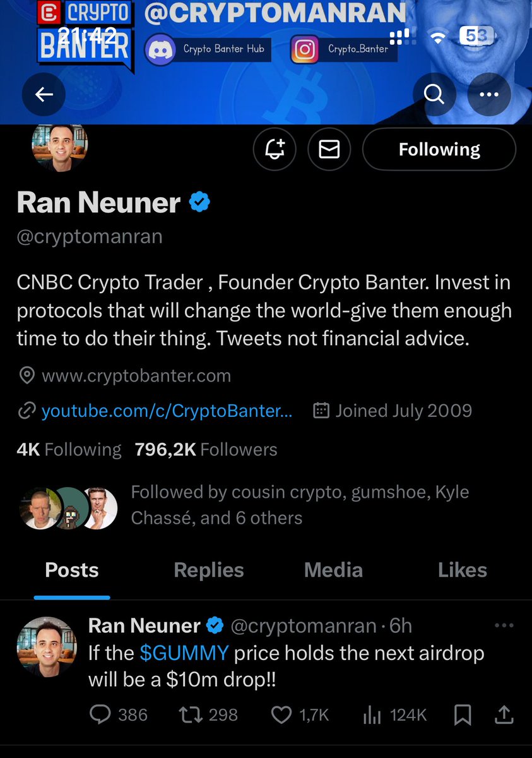Viewport: 532px width, 758px height.
Task: Switch to the Media tab
Action: click(333, 570)
